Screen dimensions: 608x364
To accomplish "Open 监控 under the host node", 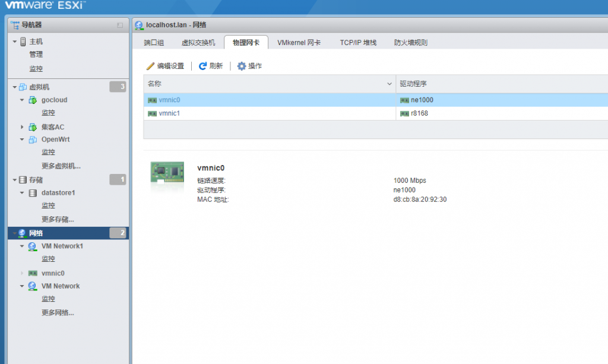I will [36, 69].
